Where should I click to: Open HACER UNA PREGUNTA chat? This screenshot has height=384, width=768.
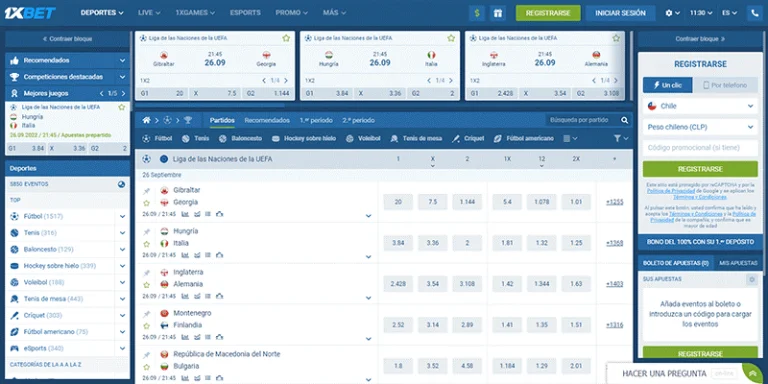pyautogui.click(x=664, y=374)
